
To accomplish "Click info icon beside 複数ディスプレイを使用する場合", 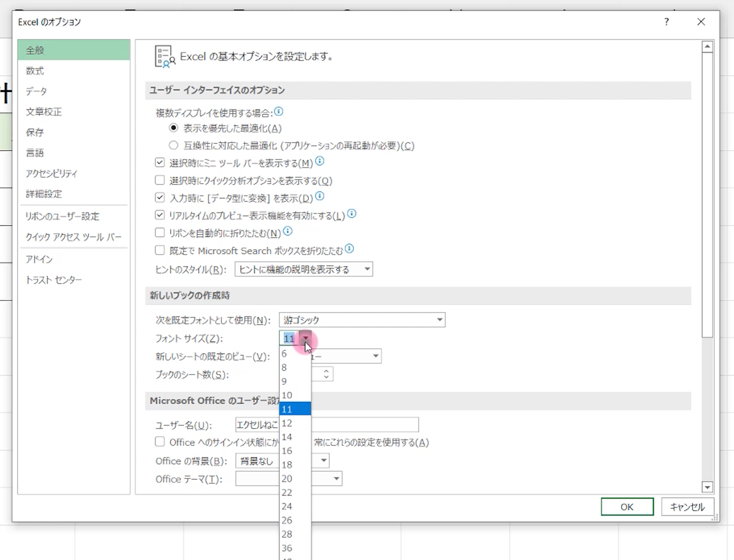I will pos(278,111).
